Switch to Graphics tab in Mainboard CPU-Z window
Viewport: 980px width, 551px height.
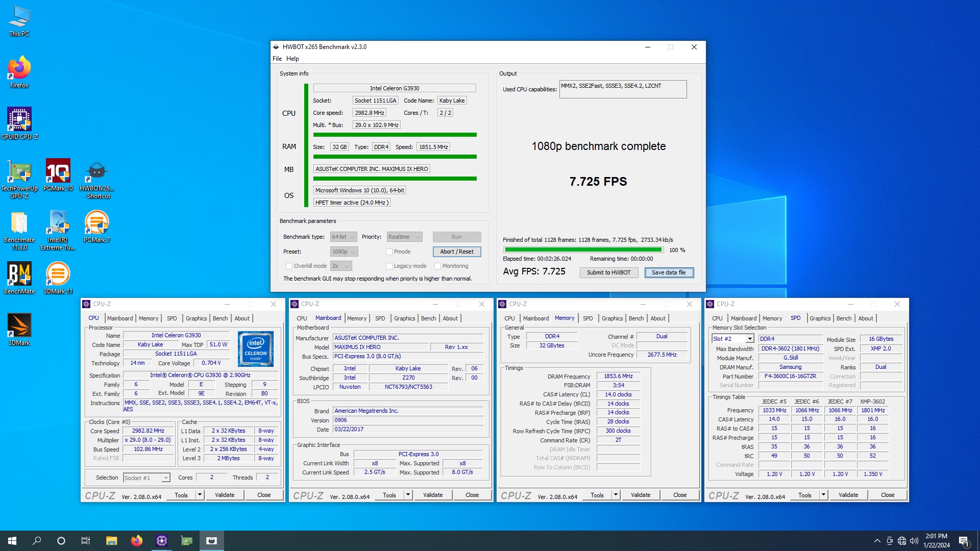point(405,318)
